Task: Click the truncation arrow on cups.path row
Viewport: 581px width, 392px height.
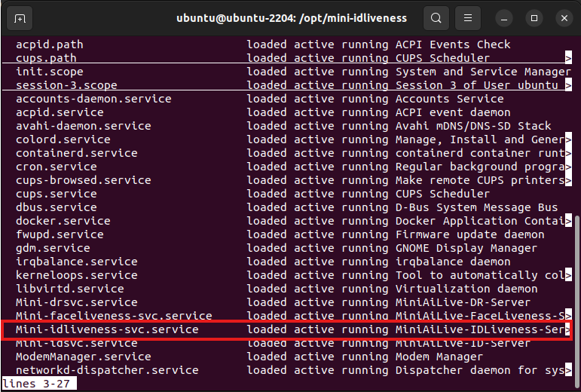Action: click(x=568, y=58)
